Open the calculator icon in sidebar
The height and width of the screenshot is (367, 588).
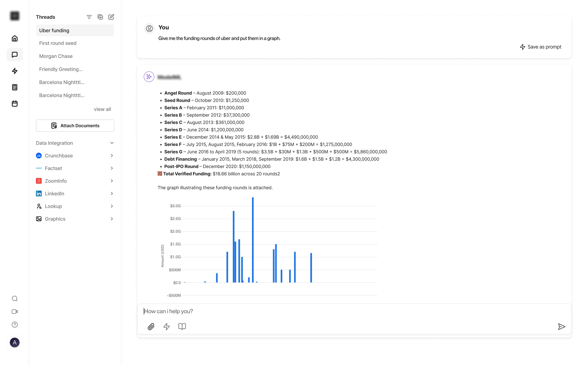pos(14,87)
